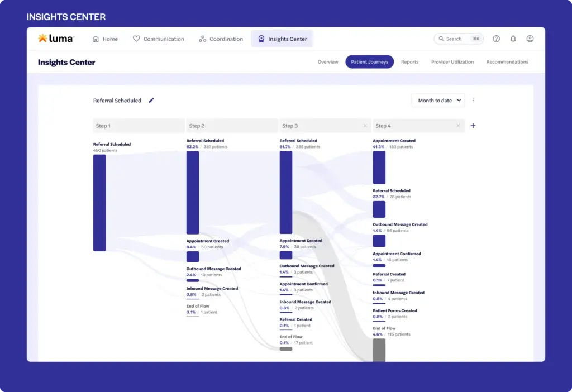The width and height of the screenshot is (572, 392).
Task: Click the Luma logo
Action: 56,39
